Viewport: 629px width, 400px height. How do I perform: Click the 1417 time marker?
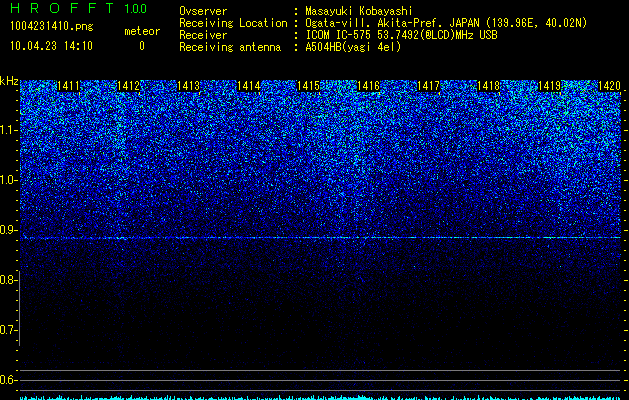click(x=429, y=86)
